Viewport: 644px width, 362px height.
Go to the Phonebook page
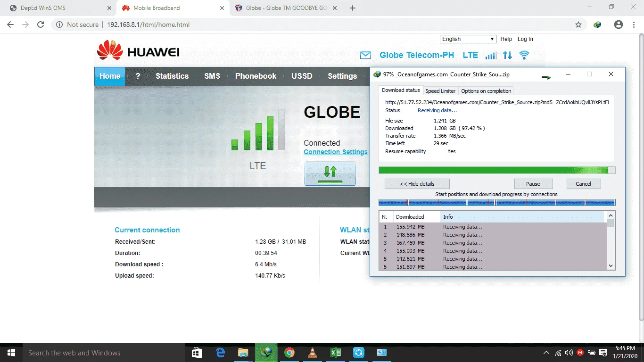click(x=256, y=76)
